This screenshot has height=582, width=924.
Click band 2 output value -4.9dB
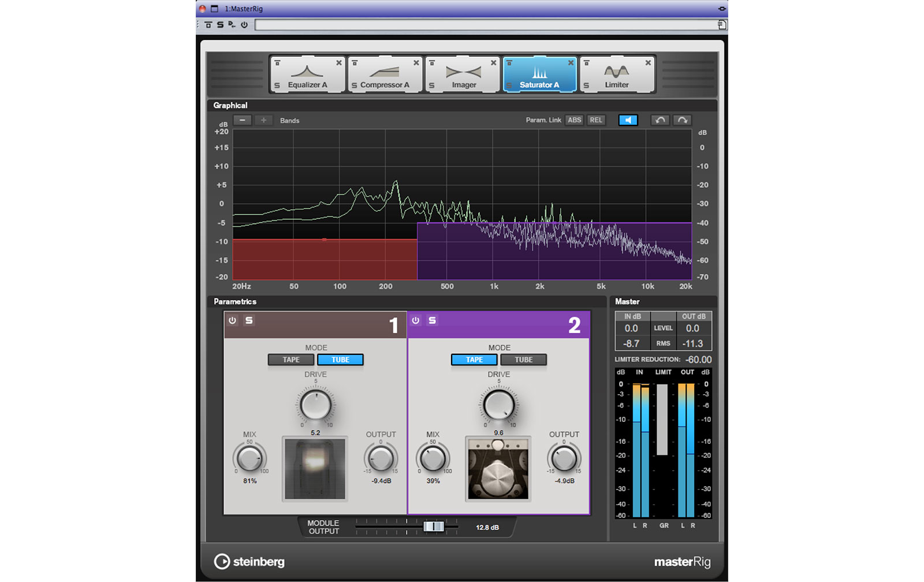[x=564, y=481]
